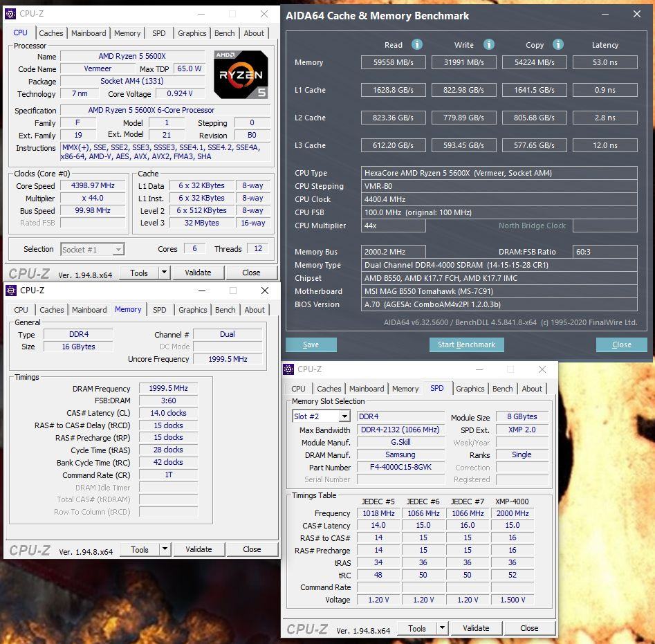Switch to Caches tab in top CPU-Z window
655x644 pixels.
tap(51, 33)
